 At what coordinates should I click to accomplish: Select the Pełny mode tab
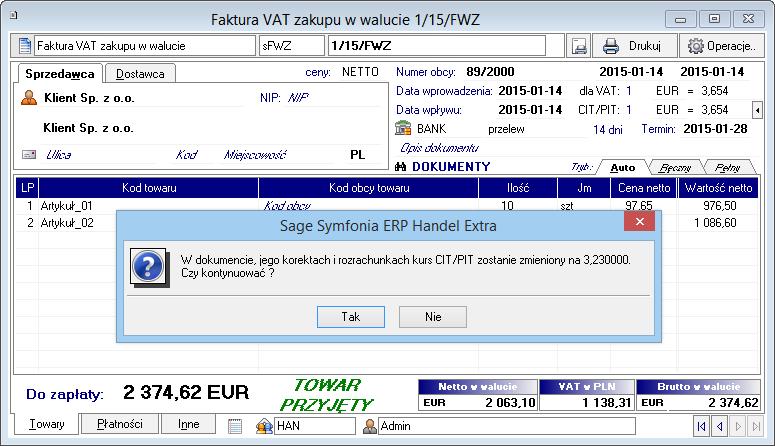728,168
